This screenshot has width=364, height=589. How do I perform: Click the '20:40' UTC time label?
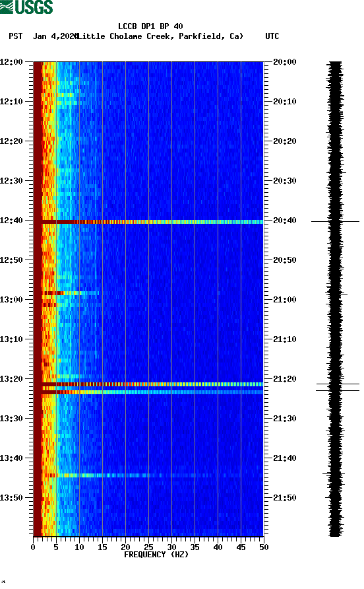(285, 221)
